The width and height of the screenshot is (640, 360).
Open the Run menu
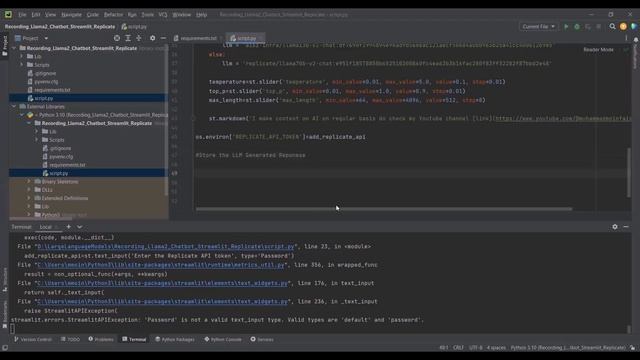pos(132,15)
